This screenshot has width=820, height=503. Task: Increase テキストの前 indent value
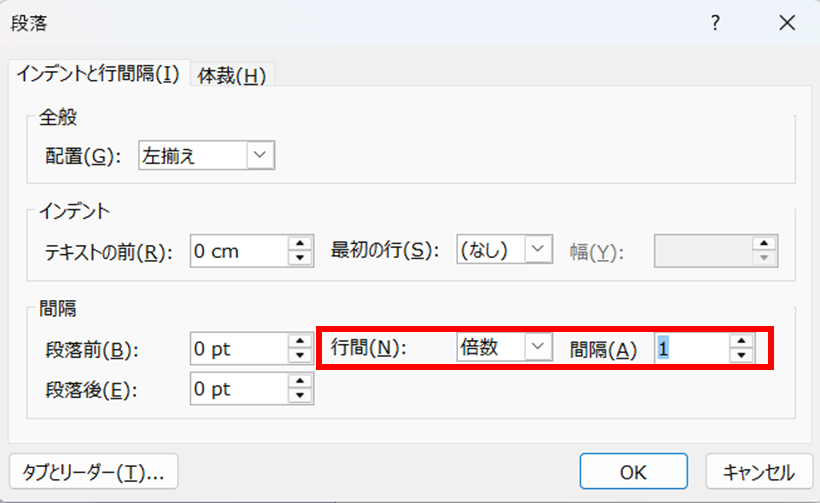pyautogui.click(x=300, y=243)
